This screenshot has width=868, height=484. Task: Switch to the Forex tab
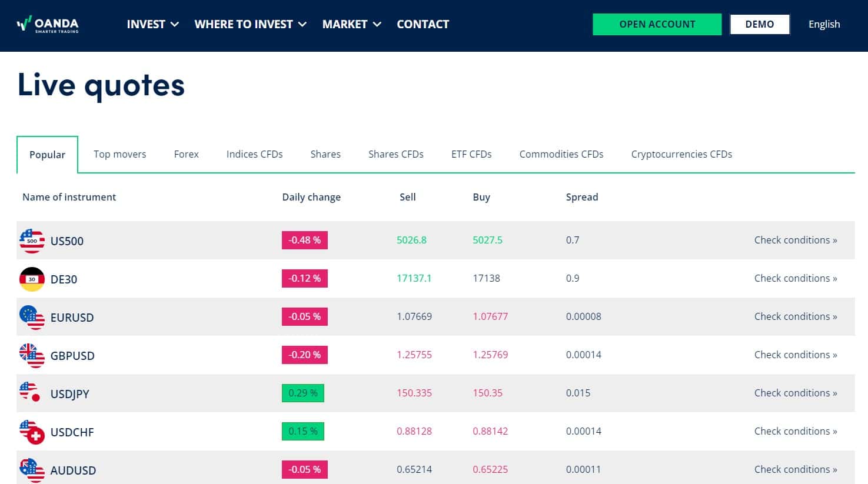pyautogui.click(x=186, y=154)
